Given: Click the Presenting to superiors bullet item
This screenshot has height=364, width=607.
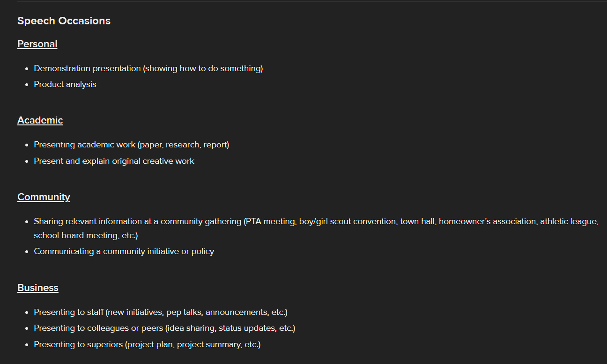Looking at the screenshot, I should click(147, 344).
